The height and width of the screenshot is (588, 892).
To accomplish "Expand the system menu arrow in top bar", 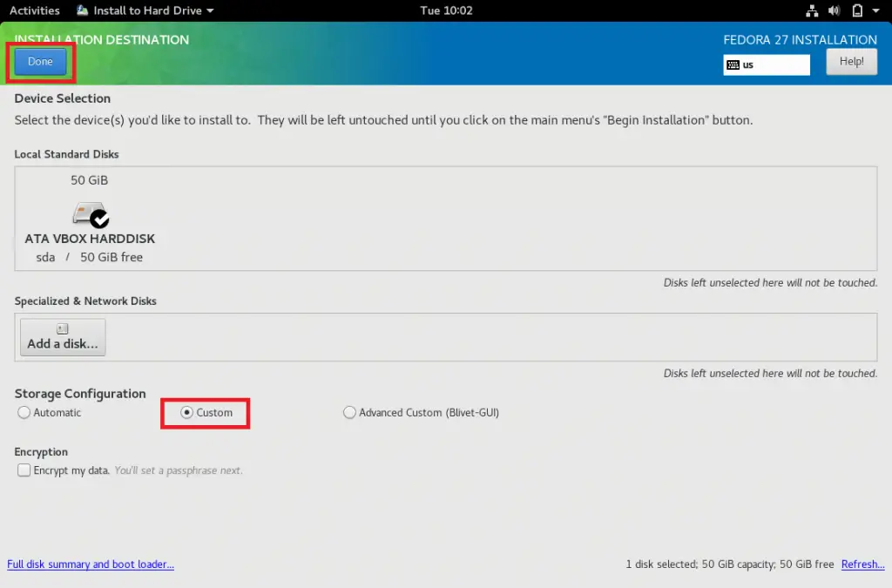I will [875, 10].
